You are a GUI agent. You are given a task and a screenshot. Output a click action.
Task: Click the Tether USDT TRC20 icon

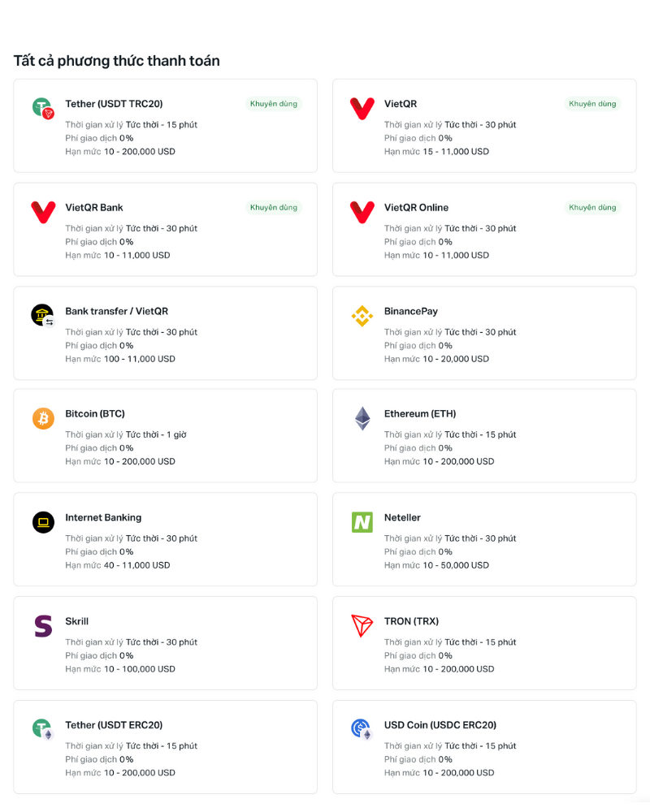(x=43, y=107)
